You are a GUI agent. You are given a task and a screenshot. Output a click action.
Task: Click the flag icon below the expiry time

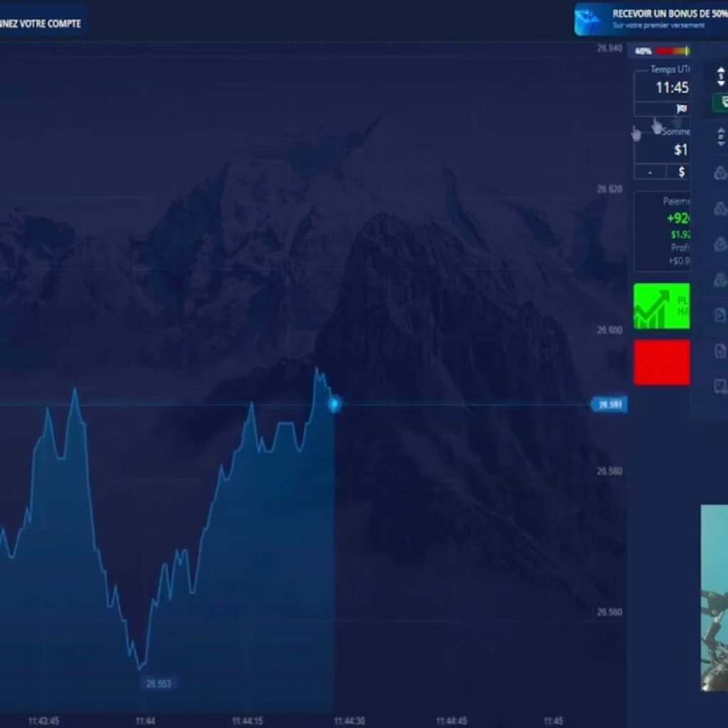click(681, 109)
